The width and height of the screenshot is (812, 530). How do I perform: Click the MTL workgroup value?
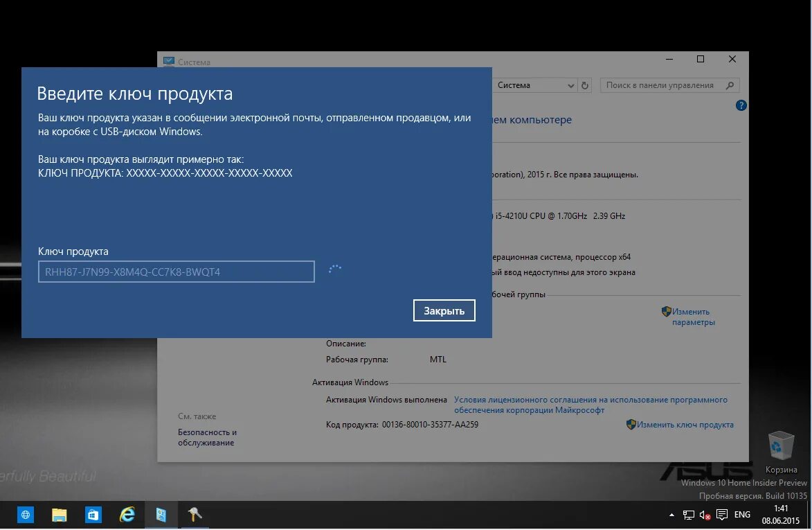437,359
